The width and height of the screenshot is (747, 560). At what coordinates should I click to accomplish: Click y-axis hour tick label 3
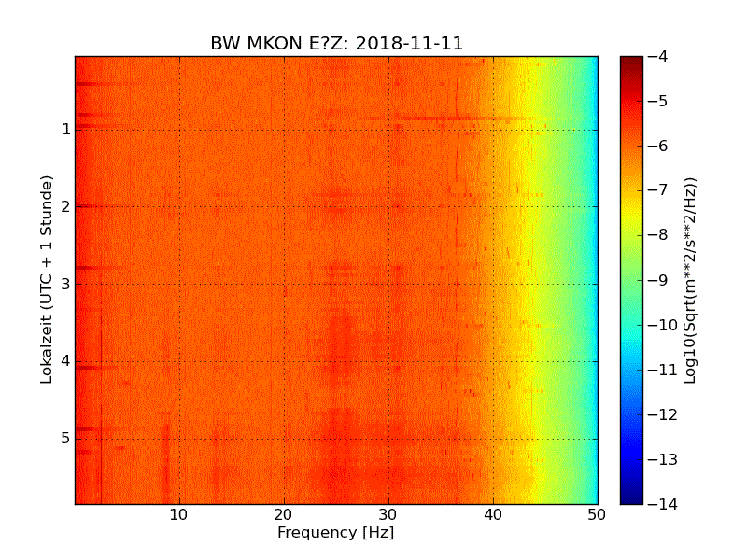tap(66, 284)
